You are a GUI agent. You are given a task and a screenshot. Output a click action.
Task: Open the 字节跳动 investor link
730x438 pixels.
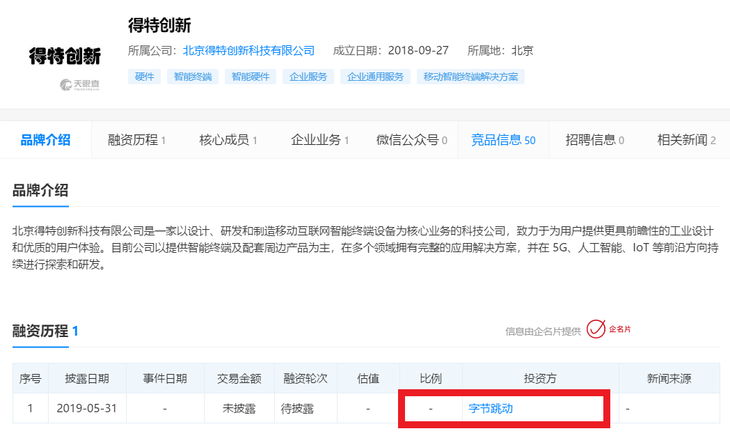[x=491, y=408]
